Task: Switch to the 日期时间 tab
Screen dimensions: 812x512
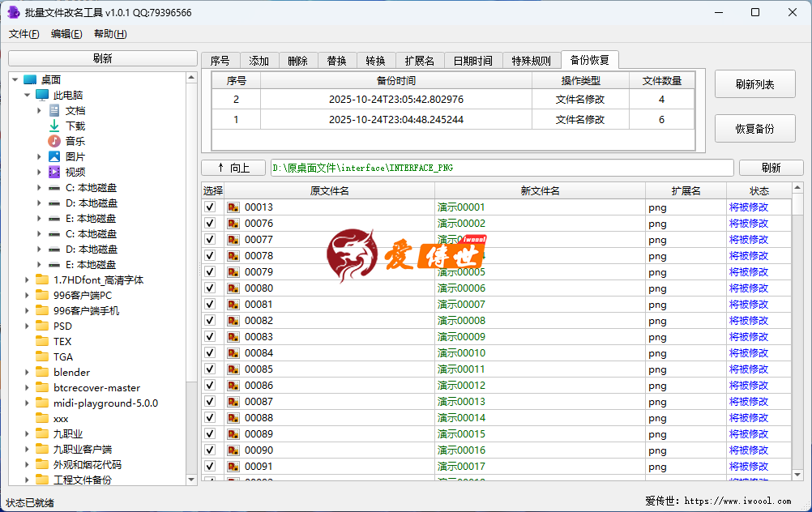Action: pos(472,61)
